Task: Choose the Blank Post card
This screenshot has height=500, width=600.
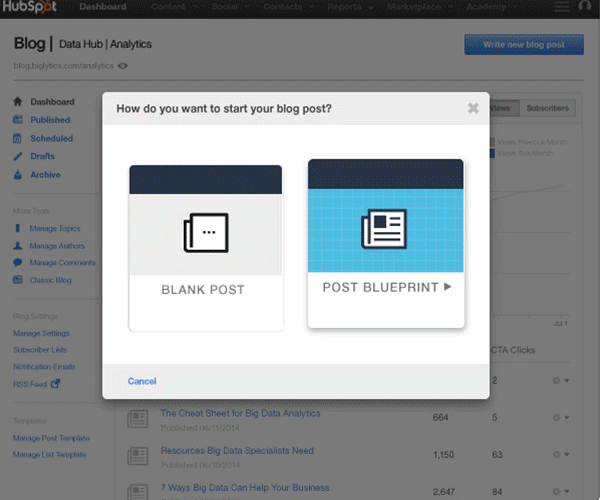Action: pos(206,248)
